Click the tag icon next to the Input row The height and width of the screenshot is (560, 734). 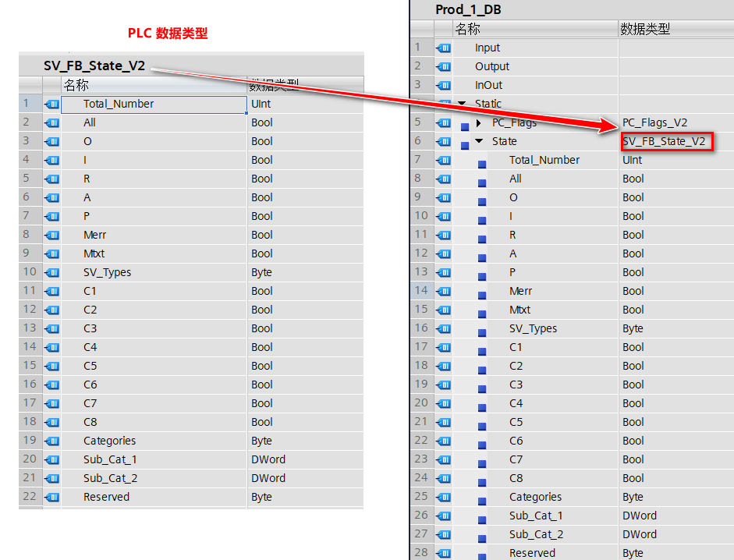[441, 48]
